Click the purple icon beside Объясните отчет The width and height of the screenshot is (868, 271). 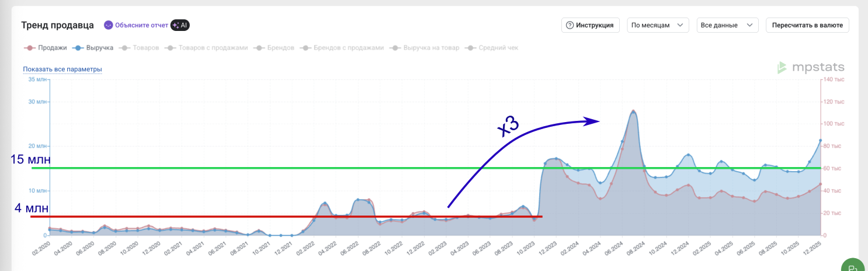tap(108, 25)
